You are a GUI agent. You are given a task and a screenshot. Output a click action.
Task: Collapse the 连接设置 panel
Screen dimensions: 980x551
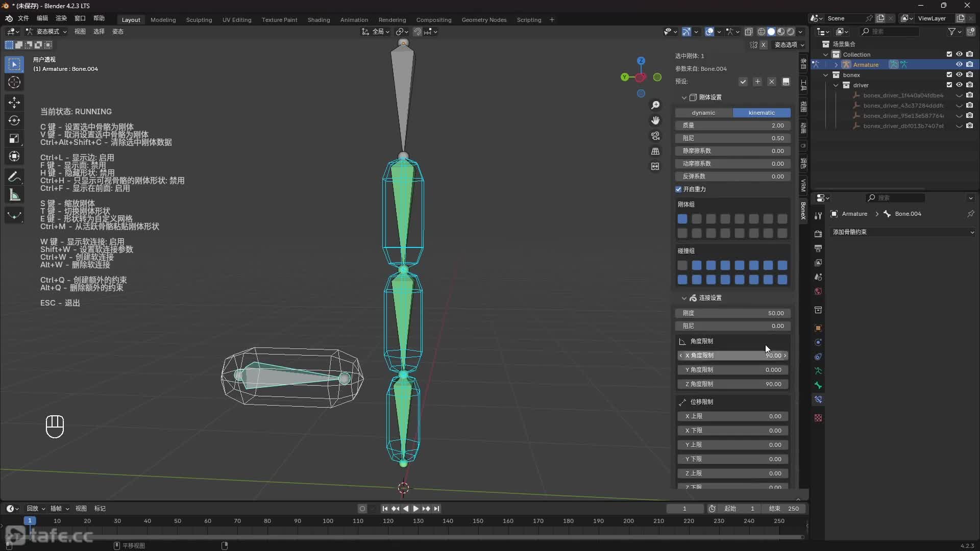coord(684,298)
